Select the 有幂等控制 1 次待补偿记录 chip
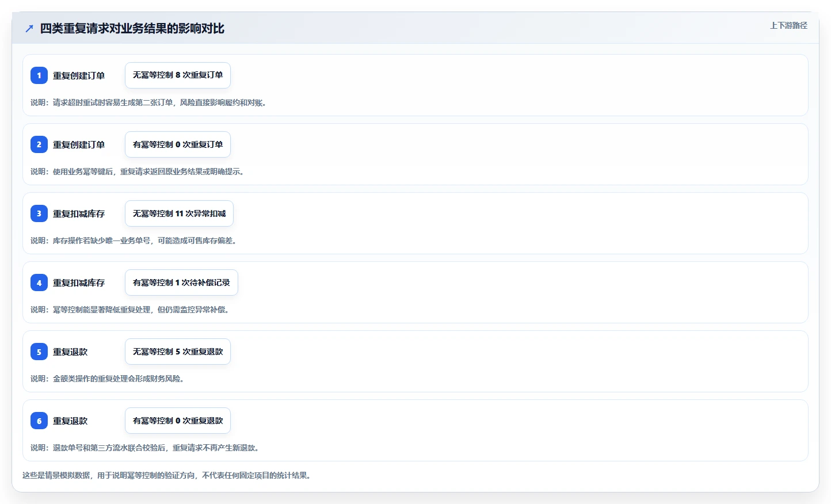Image resolution: width=831 pixels, height=504 pixels. point(181,282)
